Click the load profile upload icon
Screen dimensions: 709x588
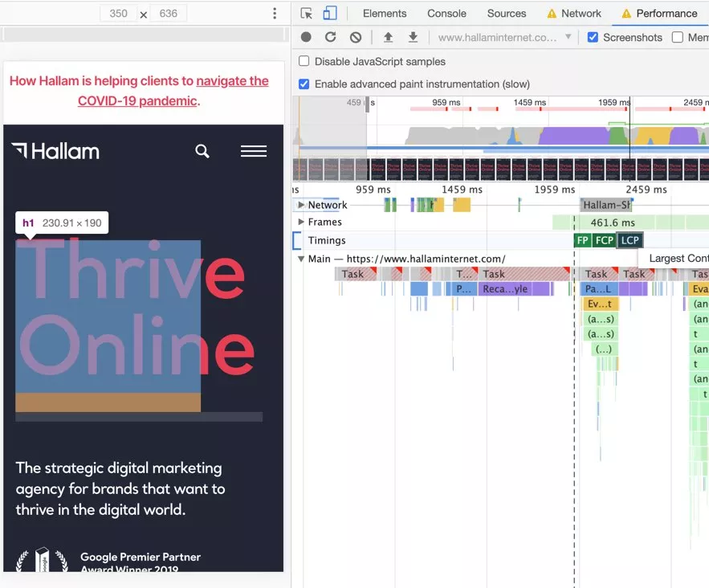point(388,37)
